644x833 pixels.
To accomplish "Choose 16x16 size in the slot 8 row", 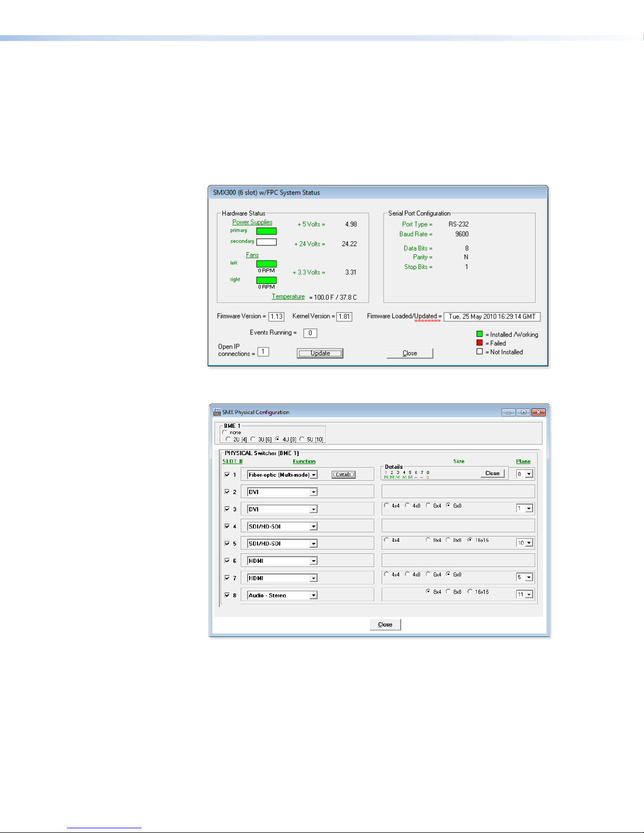I will pos(469,591).
